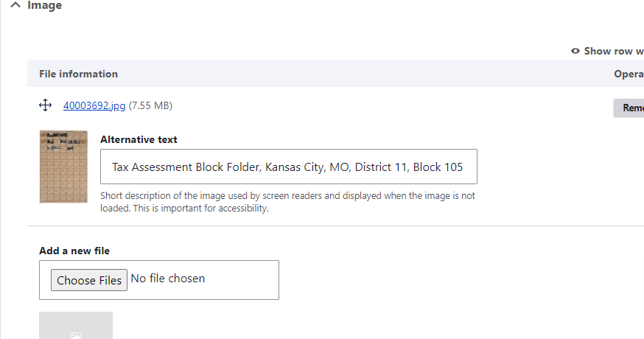Click the Alternative text label
This screenshot has width=644, height=339.
(139, 139)
